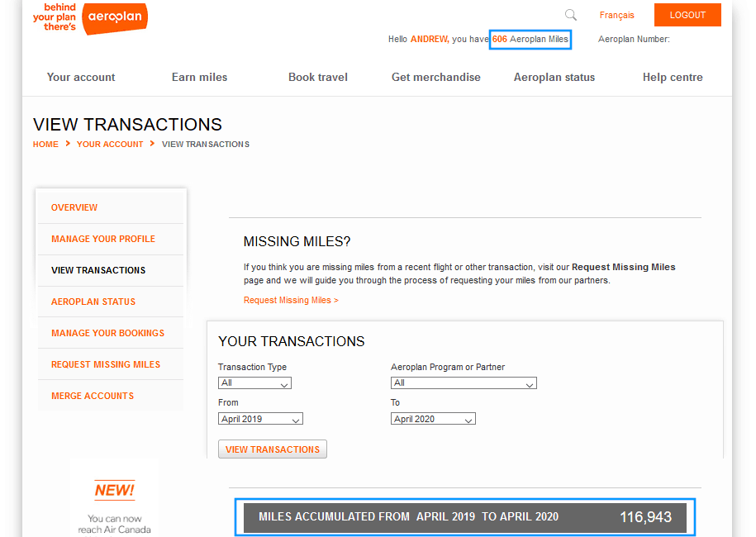This screenshot has width=756, height=537.
Task: Switch language to Français
Action: 616,15
